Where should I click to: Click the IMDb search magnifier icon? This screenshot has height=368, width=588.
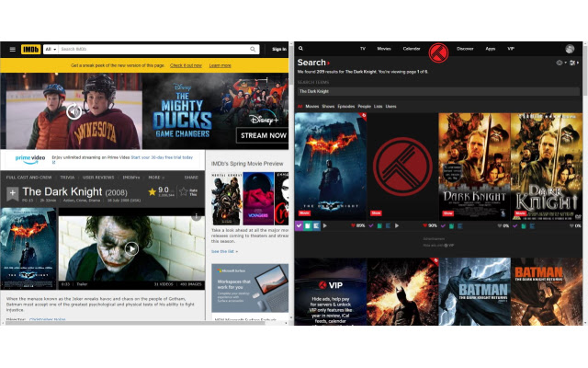pyautogui.click(x=253, y=49)
